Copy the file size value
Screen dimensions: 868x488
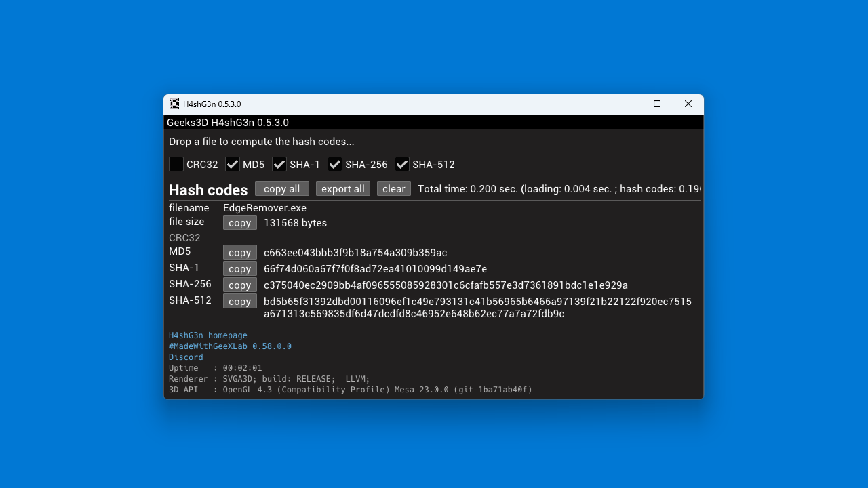tap(240, 222)
